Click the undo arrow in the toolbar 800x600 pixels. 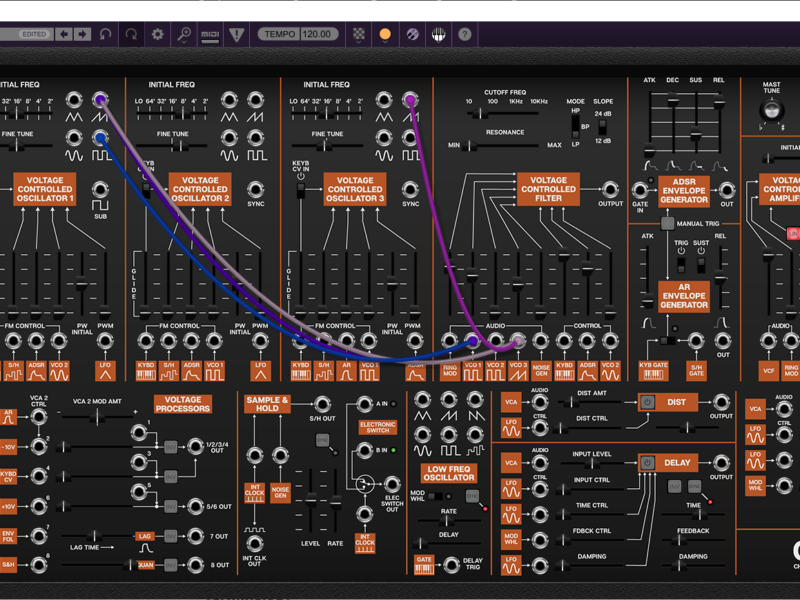[105, 34]
